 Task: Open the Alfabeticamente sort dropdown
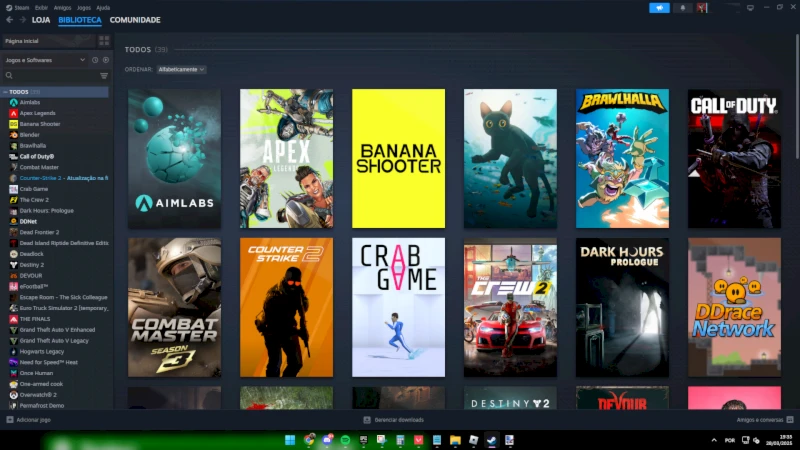pyautogui.click(x=181, y=69)
